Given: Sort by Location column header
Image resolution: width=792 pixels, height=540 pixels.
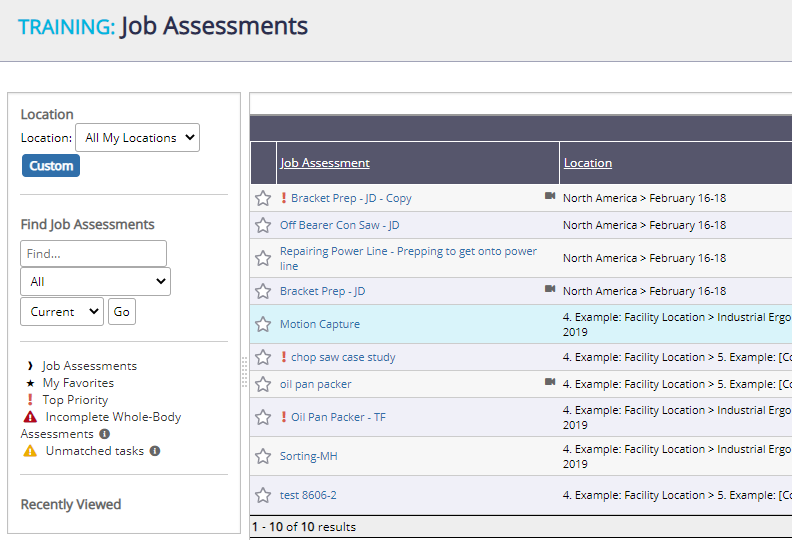Looking at the screenshot, I should pos(588,163).
